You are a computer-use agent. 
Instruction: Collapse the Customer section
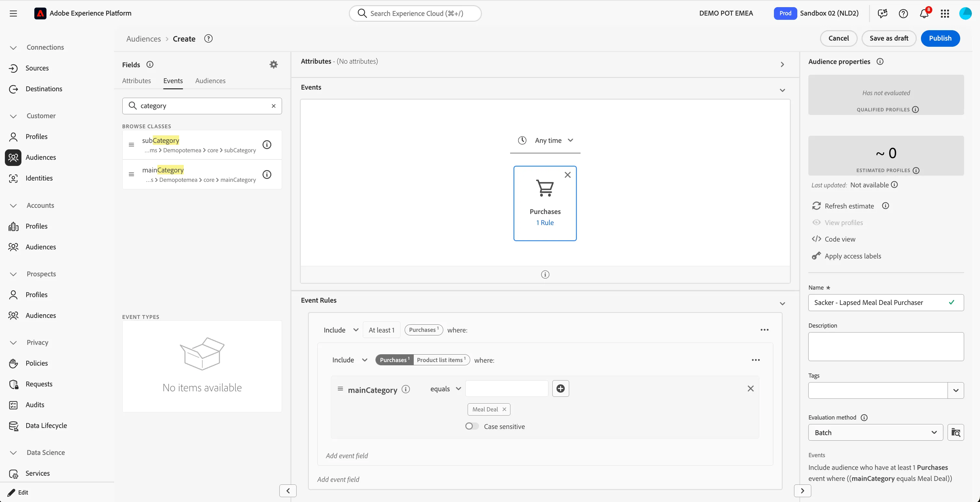pos(13,116)
